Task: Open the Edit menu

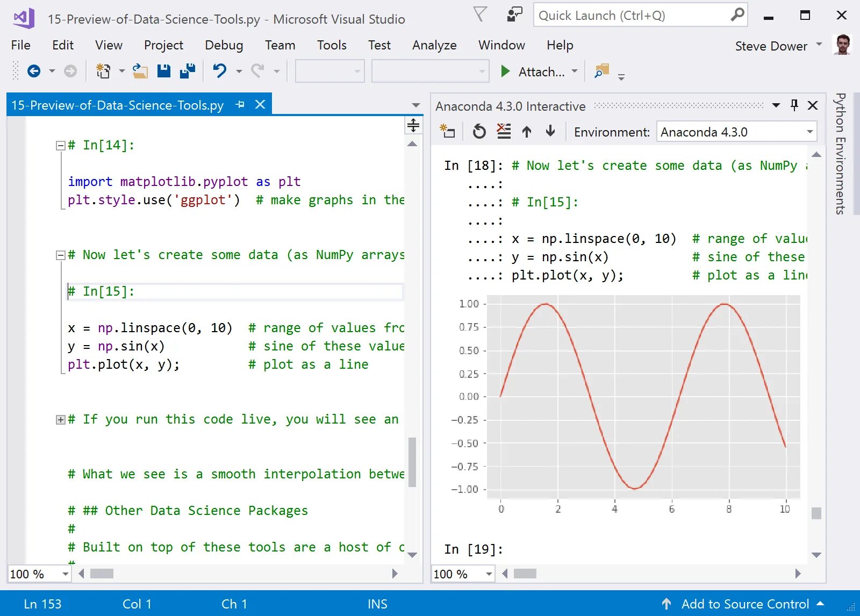Action: 63,45
